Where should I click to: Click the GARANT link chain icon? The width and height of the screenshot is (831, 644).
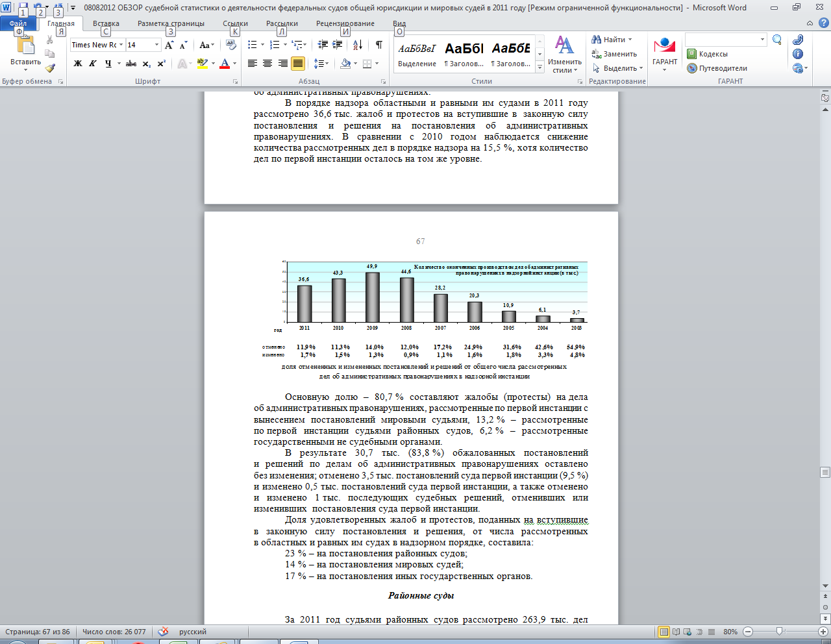tap(798, 40)
